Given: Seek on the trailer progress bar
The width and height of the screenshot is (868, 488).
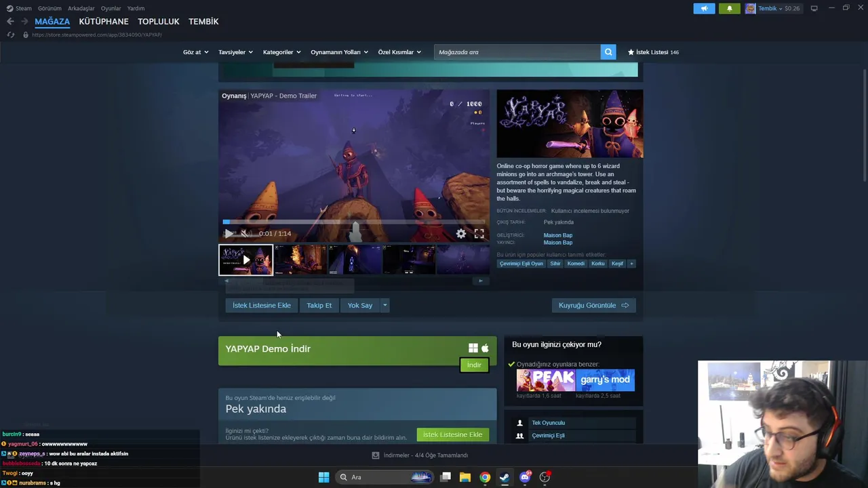Looking at the screenshot, I should point(354,222).
